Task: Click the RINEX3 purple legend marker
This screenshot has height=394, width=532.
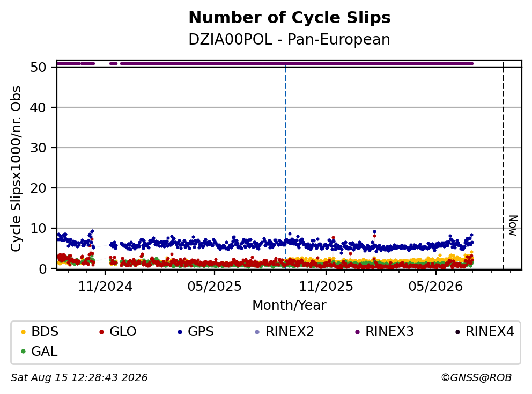Action: pyautogui.click(x=357, y=332)
